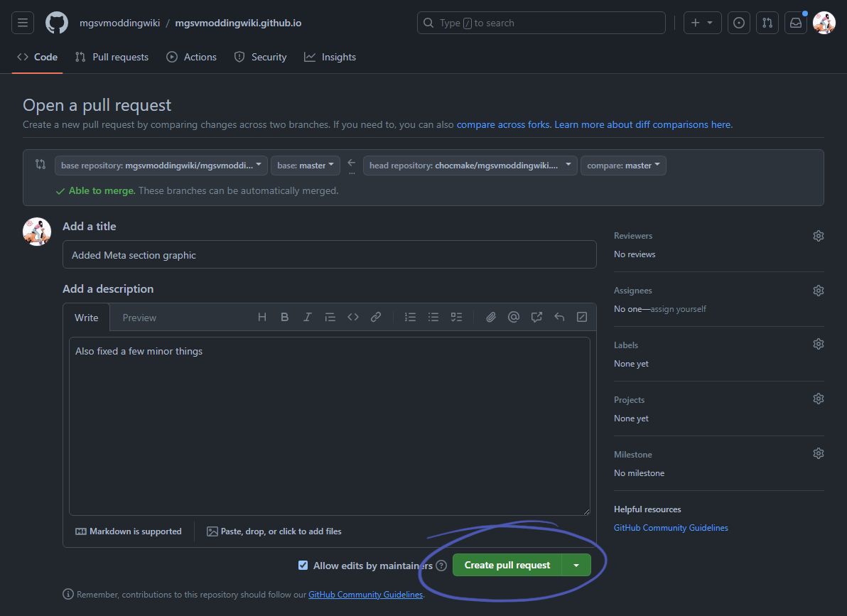
Task: Uncheck Allow edits by maintainers
Action: [x=303, y=565]
